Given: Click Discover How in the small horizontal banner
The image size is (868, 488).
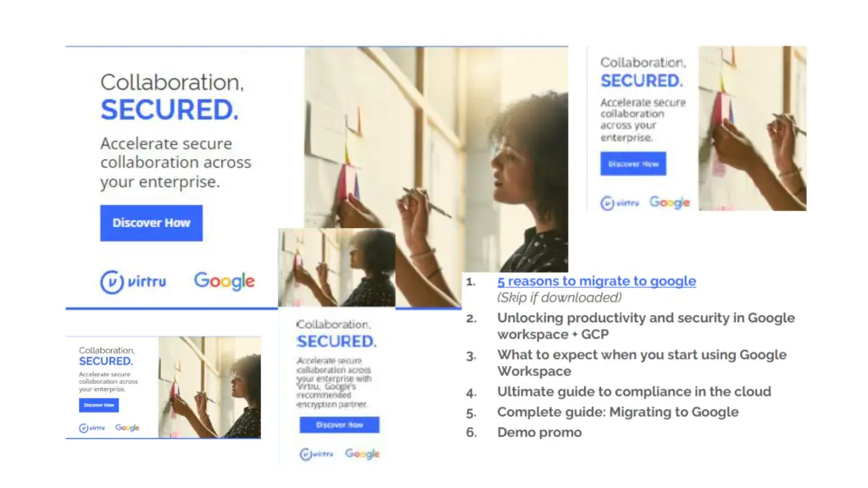Looking at the screenshot, I should [x=99, y=405].
